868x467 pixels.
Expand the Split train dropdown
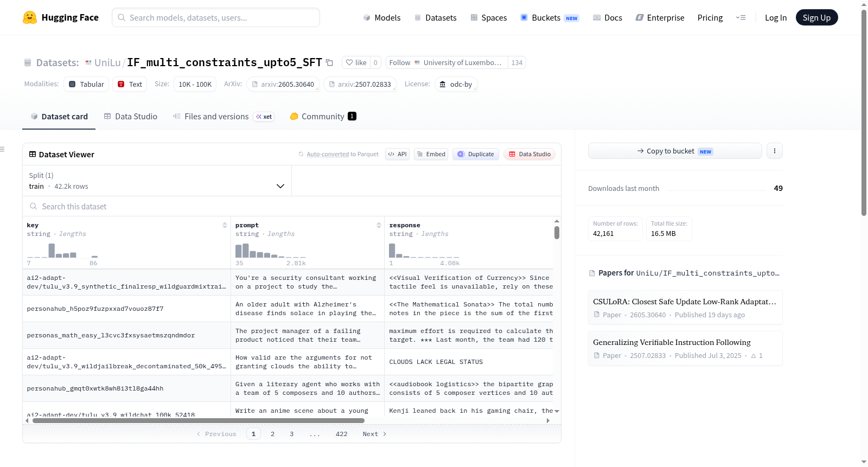157,181
